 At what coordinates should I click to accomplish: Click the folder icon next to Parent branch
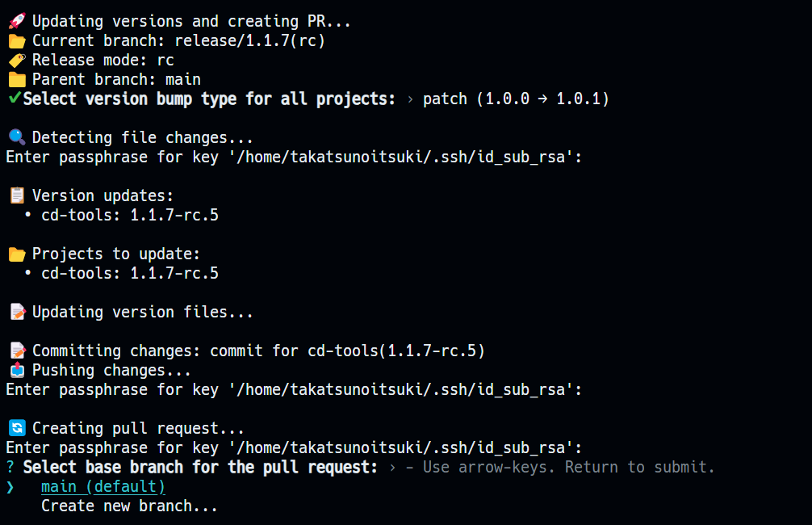17,80
